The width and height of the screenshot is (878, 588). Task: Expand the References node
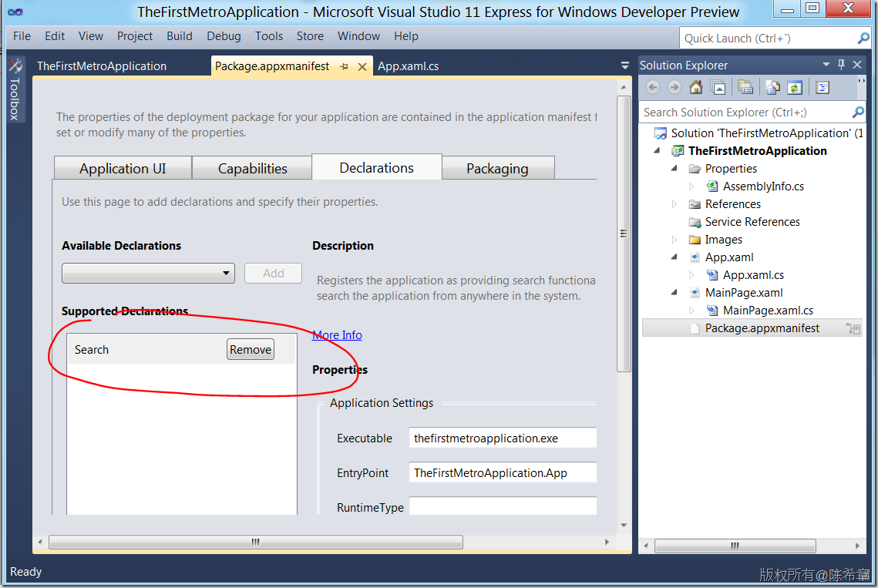point(674,204)
